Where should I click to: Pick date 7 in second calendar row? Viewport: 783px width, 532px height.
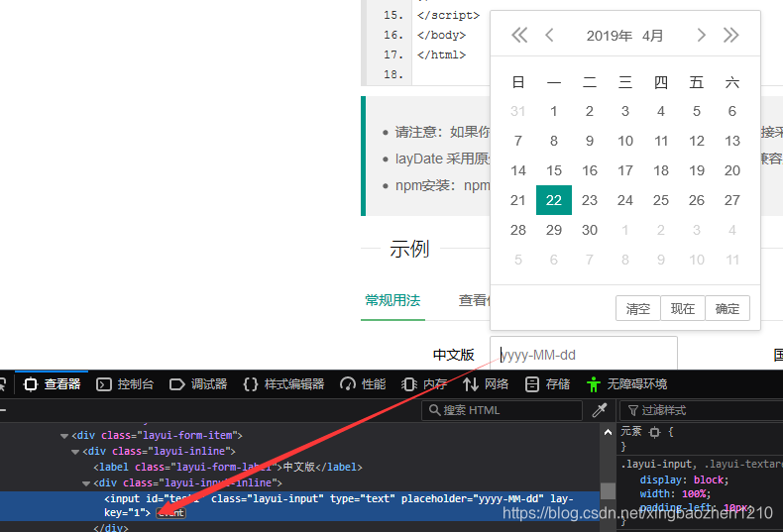coord(517,141)
